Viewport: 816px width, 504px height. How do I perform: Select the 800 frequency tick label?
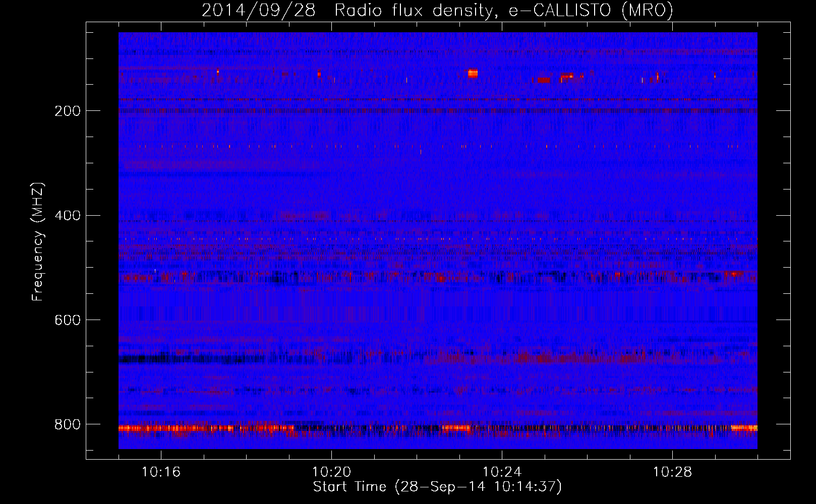tap(68, 425)
